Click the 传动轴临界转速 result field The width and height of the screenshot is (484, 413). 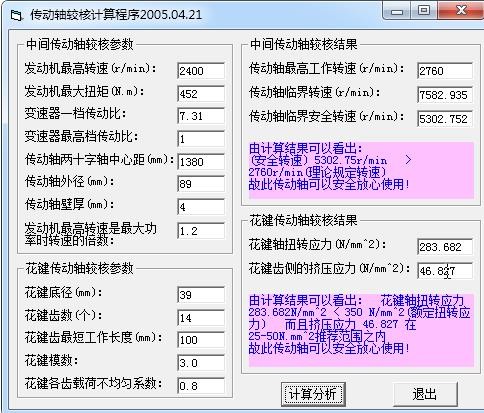click(445, 95)
